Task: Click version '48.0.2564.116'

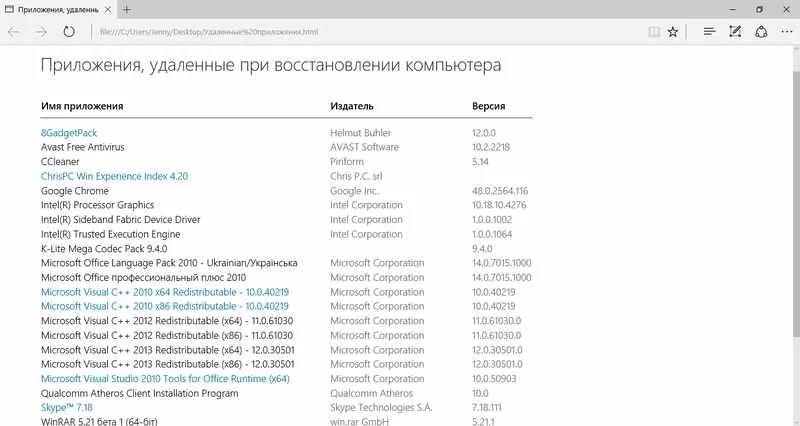Action: click(x=500, y=191)
